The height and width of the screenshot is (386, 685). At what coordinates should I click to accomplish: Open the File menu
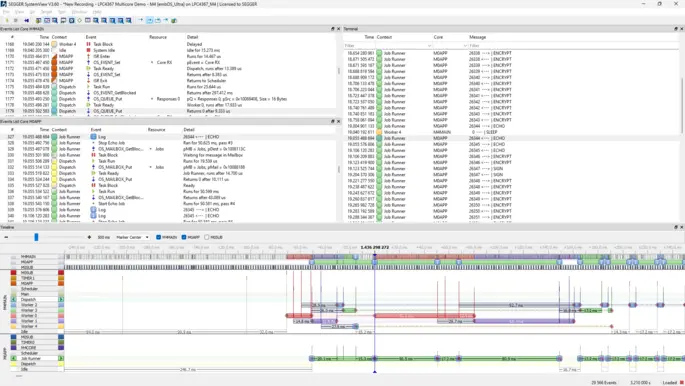pyautogui.click(x=6, y=12)
